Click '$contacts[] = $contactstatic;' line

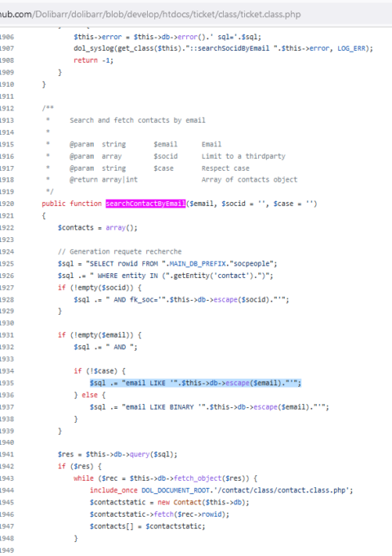coord(147,527)
